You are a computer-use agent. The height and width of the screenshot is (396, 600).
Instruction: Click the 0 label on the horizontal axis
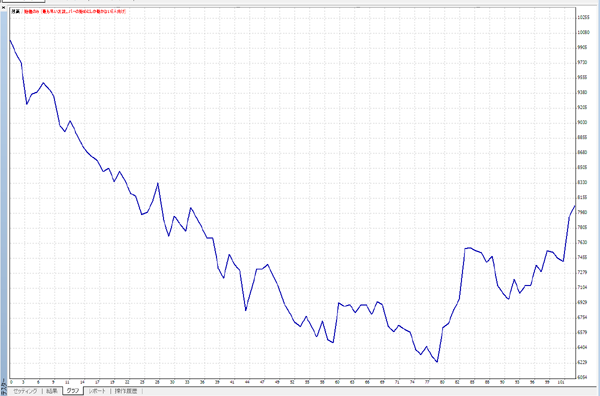click(11, 382)
